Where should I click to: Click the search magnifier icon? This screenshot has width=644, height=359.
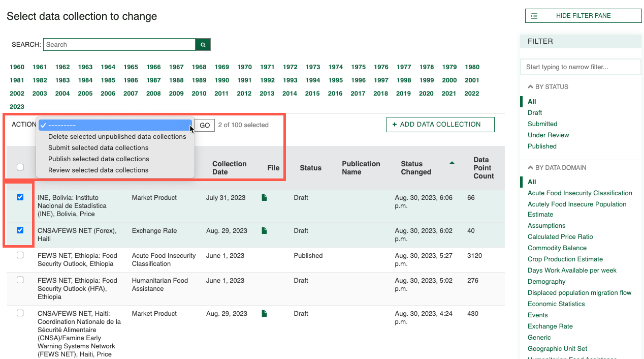click(x=203, y=44)
